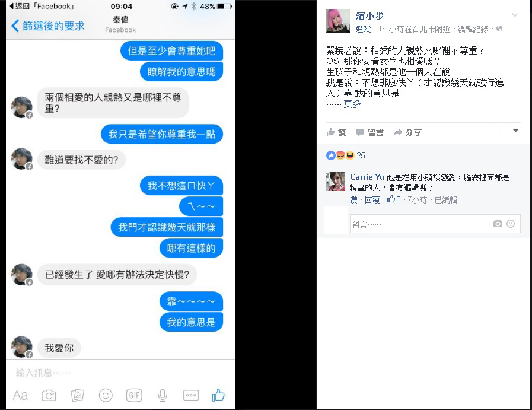532x410 pixels.
Task: Open the emoji smiley picker in Messenger
Action: (x=106, y=395)
